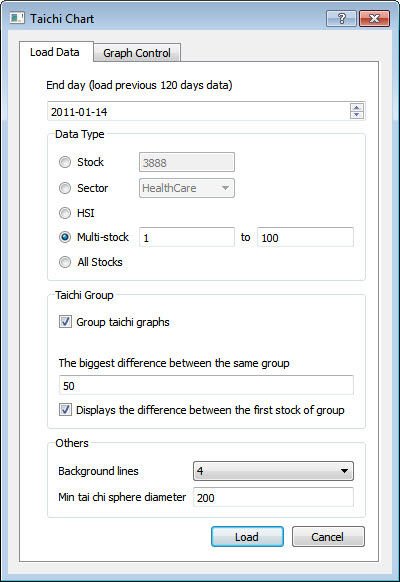Click the Multi-stock end field containing 100
This screenshot has width=400, height=582.
(305, 237)
